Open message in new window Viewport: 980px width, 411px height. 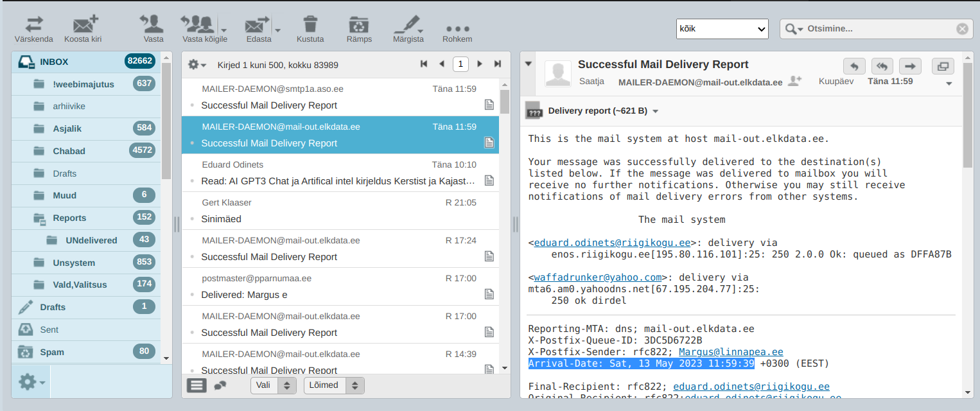click(943, 66)
